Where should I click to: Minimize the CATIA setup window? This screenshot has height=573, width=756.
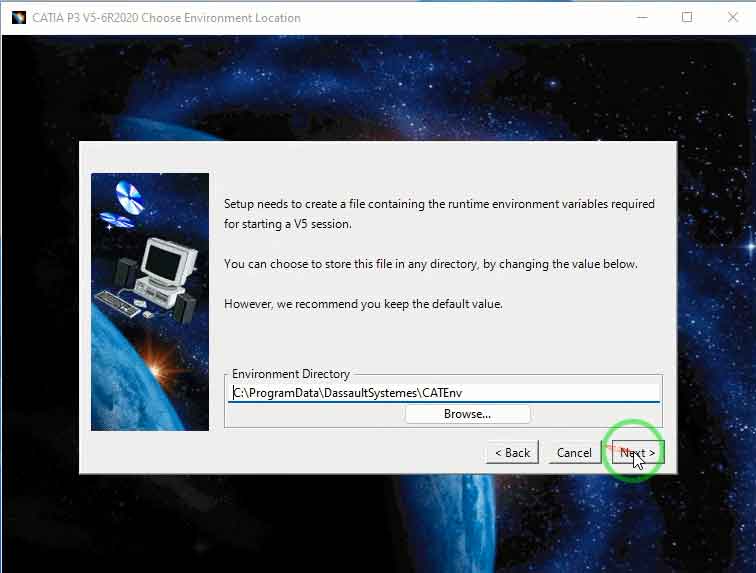pyautogui.click(x=640, y=17)
